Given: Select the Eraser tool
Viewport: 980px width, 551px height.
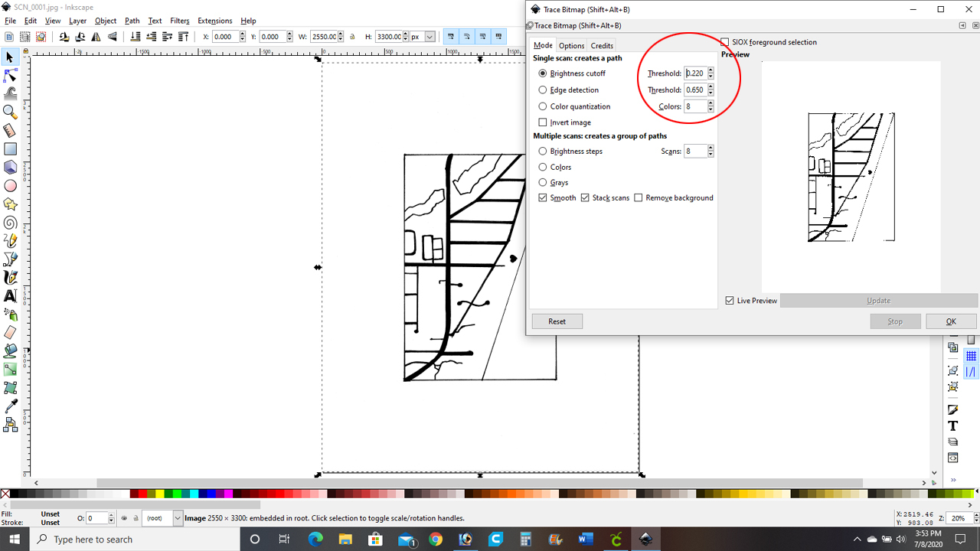Looking at the screenshot, I should coord(10,333).
